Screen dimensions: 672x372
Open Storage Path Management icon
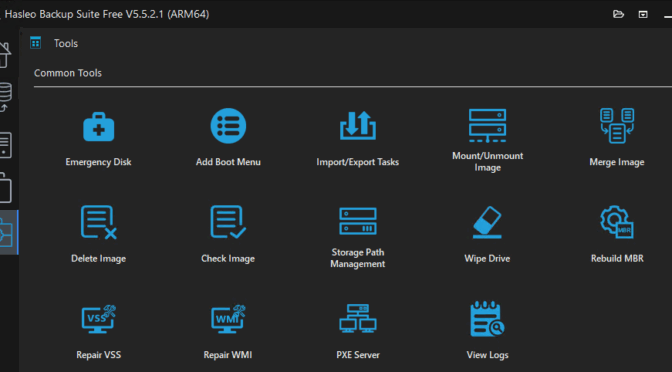(358, 221)
